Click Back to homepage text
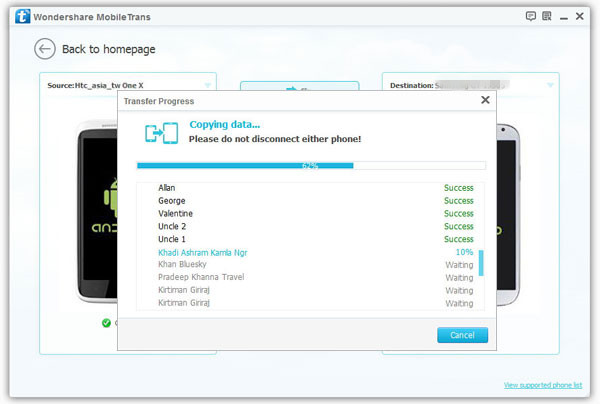Screen dimensions: 600x404 point(109,49)
